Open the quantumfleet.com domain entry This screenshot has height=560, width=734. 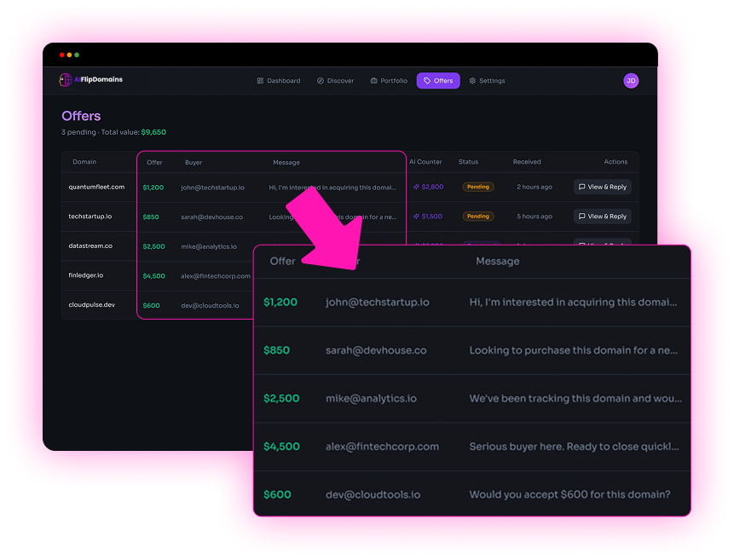(96, 187)
